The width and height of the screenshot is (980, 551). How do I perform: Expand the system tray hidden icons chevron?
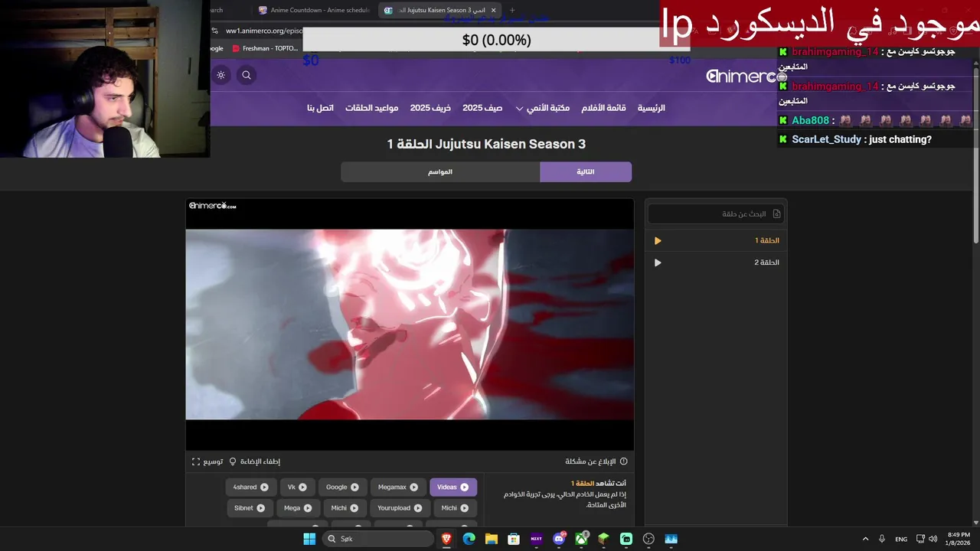(865, 539)
